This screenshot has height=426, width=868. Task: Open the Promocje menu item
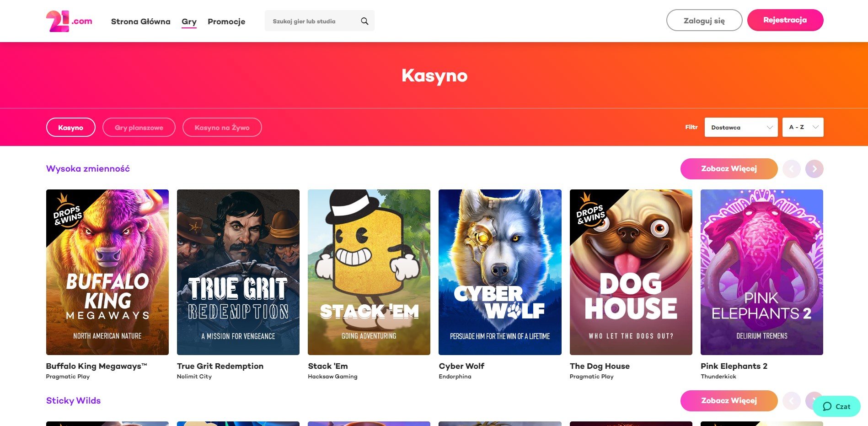pyautogui.click(x=226, y=22)
